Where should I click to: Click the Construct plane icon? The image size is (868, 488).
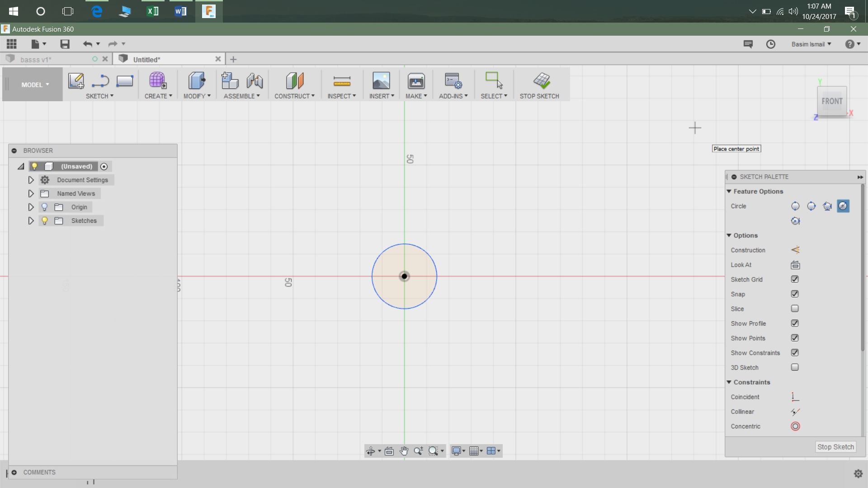point(294,80)
